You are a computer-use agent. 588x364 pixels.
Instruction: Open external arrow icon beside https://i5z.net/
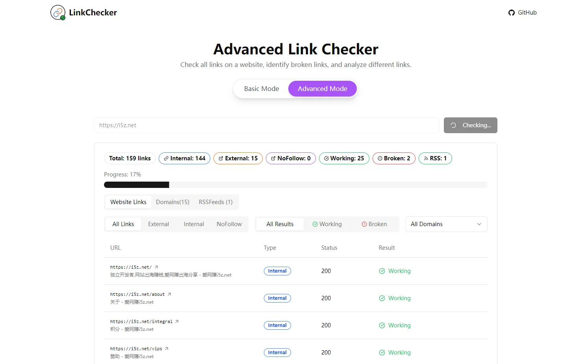click(156, 267)
